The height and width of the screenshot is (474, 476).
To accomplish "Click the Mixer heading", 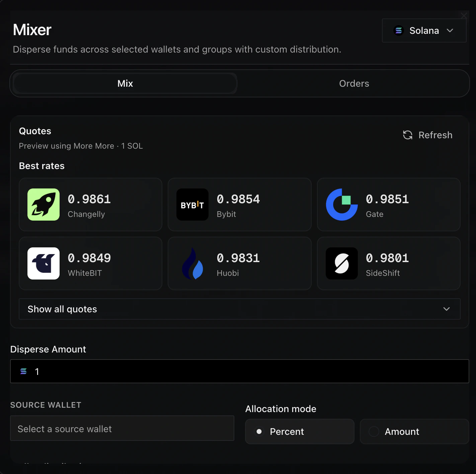I will 32,30.
